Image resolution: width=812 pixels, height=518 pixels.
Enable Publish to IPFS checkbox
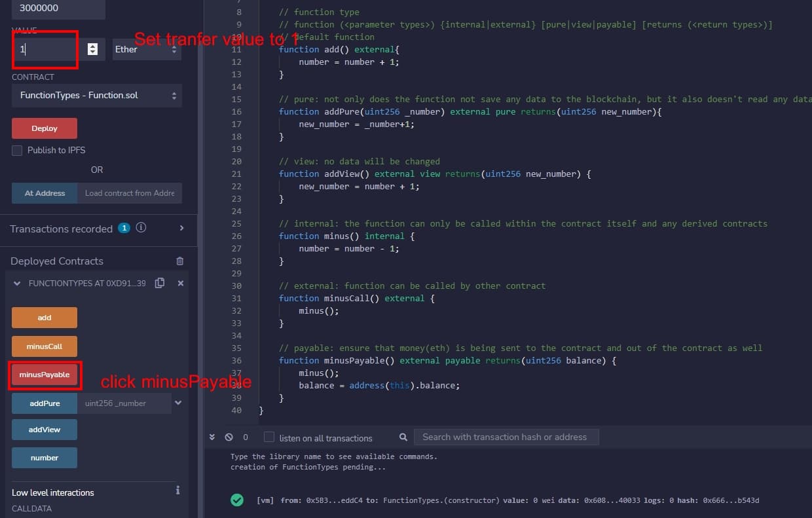click(x=17, y=150)
